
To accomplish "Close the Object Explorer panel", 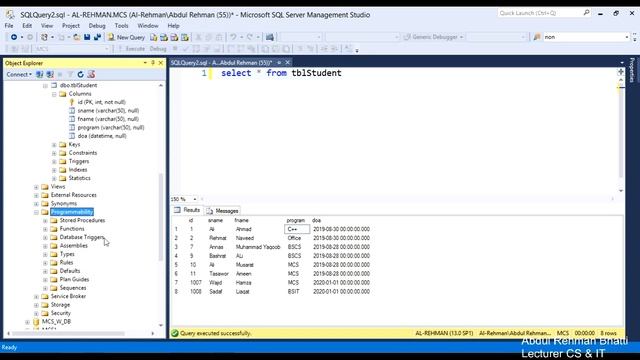I will [161, 63].
